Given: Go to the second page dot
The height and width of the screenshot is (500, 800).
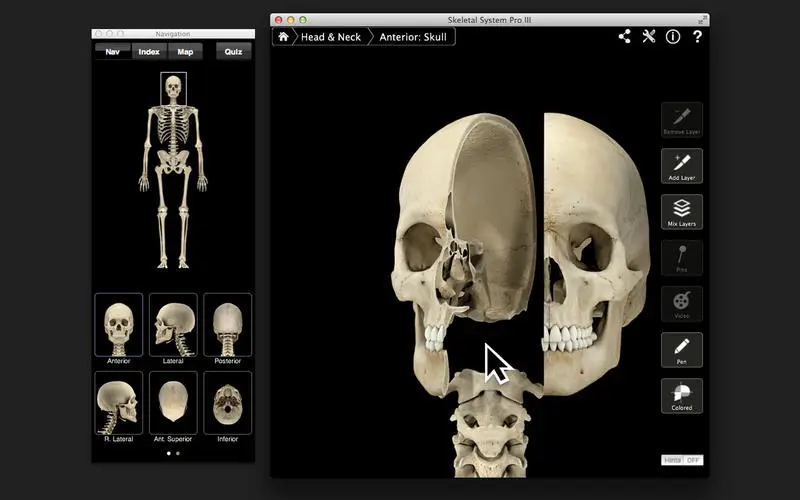Looking at the screenshot, I should (x=178, y=453).
